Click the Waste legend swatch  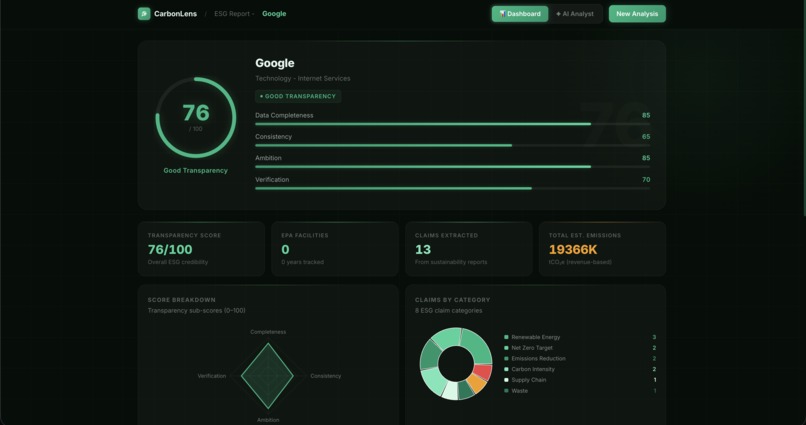[x=506, y=391]
